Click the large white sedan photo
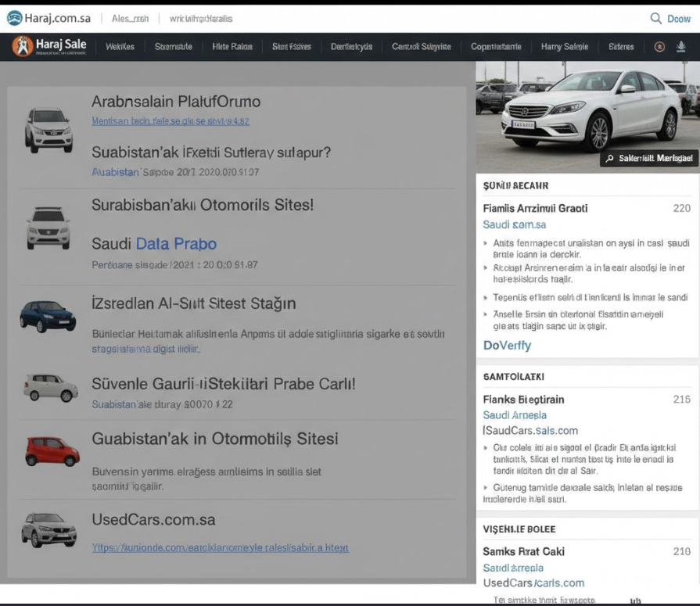Screen dimensions: 700x606 (x=587, y=109)
